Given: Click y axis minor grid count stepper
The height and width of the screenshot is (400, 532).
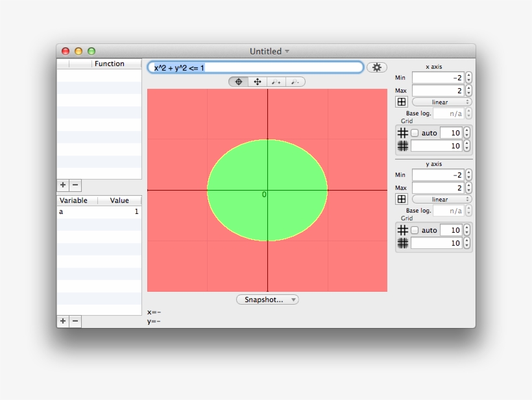Looking at the screenshot, I should [467, 243].
